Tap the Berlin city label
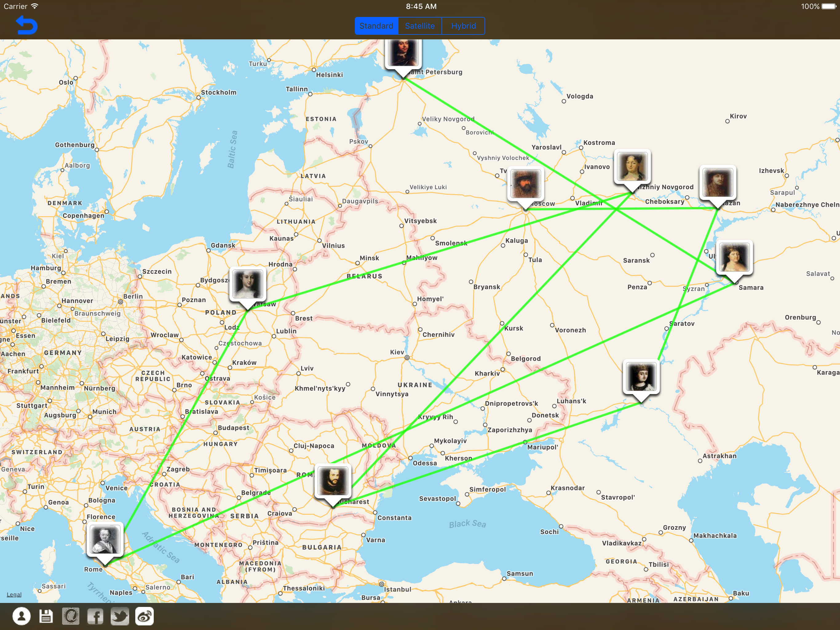 click(133, 296)
